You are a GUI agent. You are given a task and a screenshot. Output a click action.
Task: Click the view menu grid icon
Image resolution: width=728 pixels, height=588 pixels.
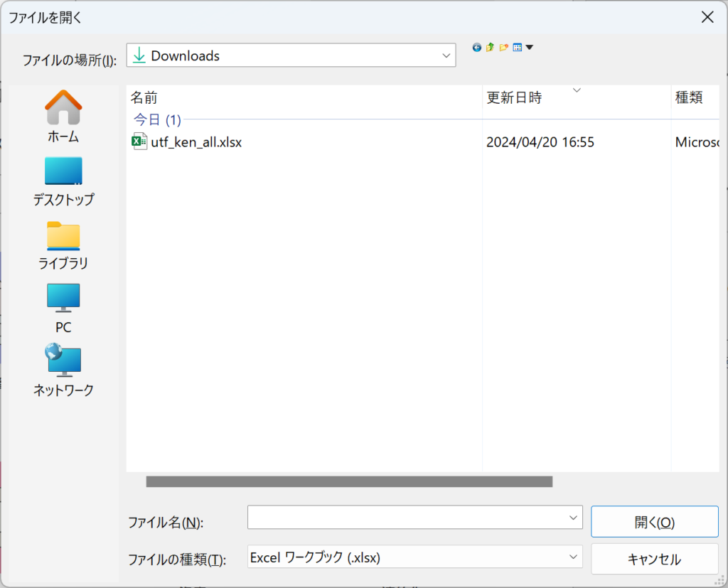518,48
